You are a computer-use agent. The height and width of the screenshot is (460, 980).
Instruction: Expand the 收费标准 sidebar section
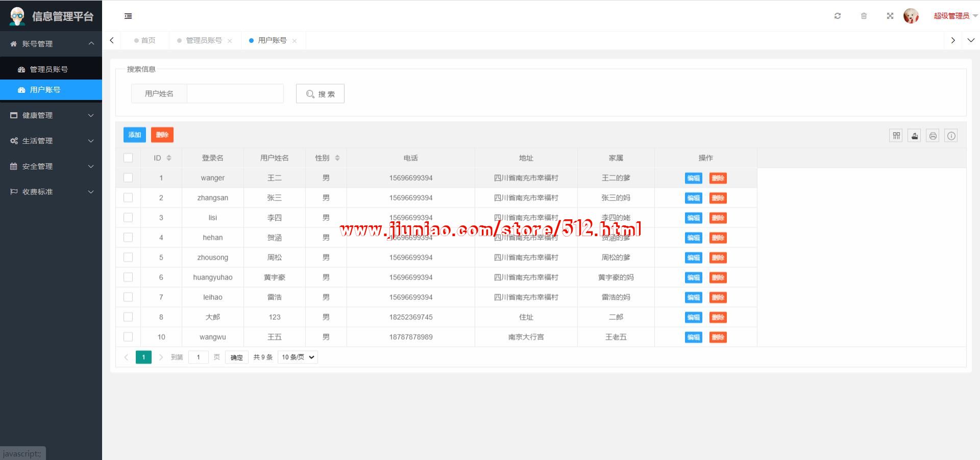pyautogui.click(x=51, y=192)
